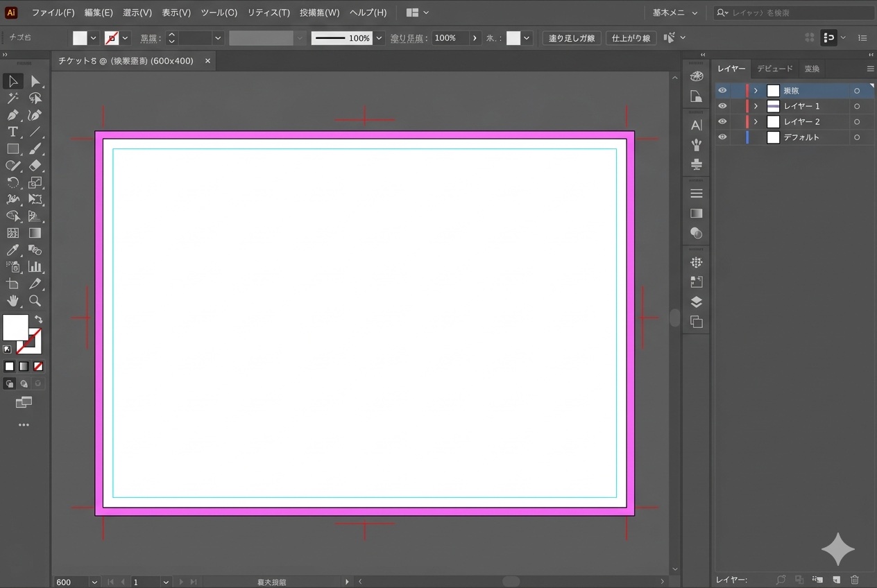
Task: Select the Type tool in toolbar
Action: point(12,132)
